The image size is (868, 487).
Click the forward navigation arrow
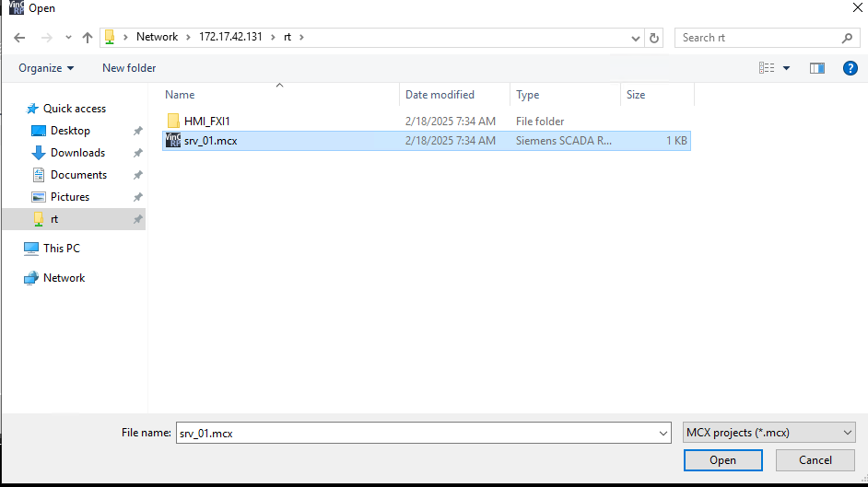tap(47, 38)
